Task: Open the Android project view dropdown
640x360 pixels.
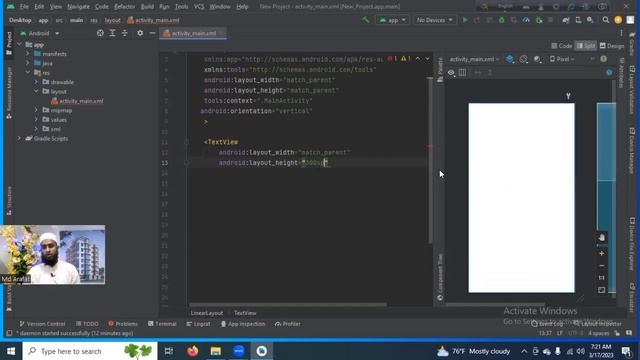Action: click(x=40, y=33)
